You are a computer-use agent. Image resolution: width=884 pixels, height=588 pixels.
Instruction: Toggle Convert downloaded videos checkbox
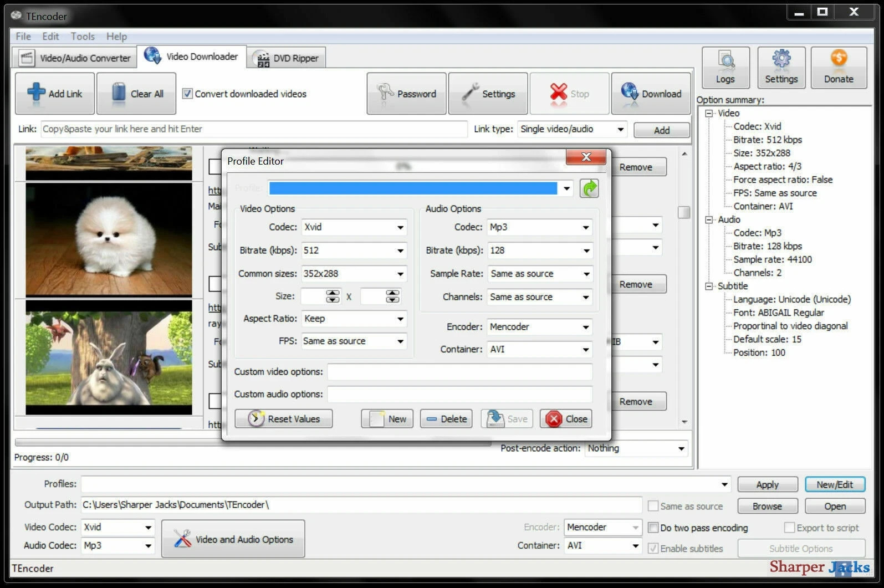[187, 94]
